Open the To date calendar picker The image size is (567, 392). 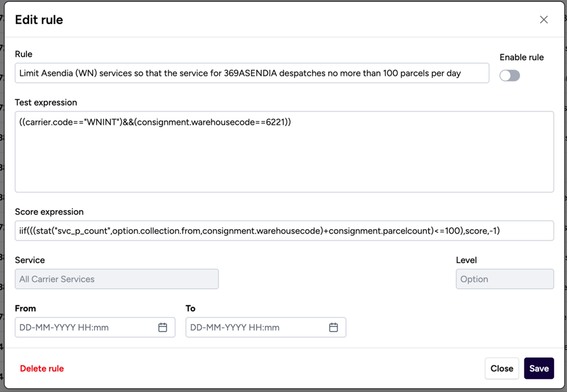point(333,327)
